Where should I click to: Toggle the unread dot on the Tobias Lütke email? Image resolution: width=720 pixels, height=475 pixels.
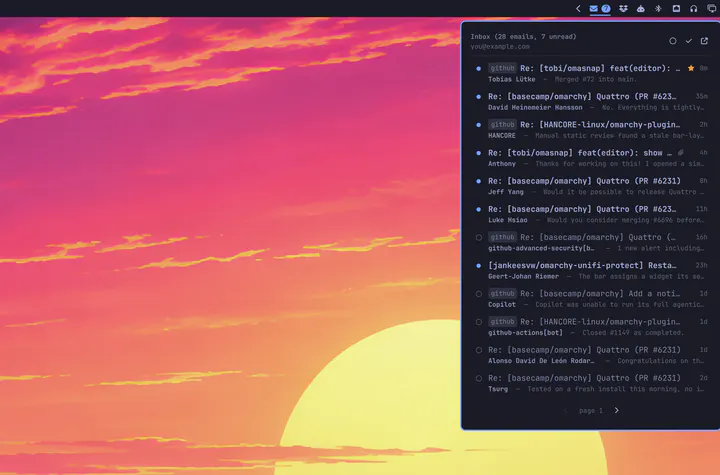[478, 68]
